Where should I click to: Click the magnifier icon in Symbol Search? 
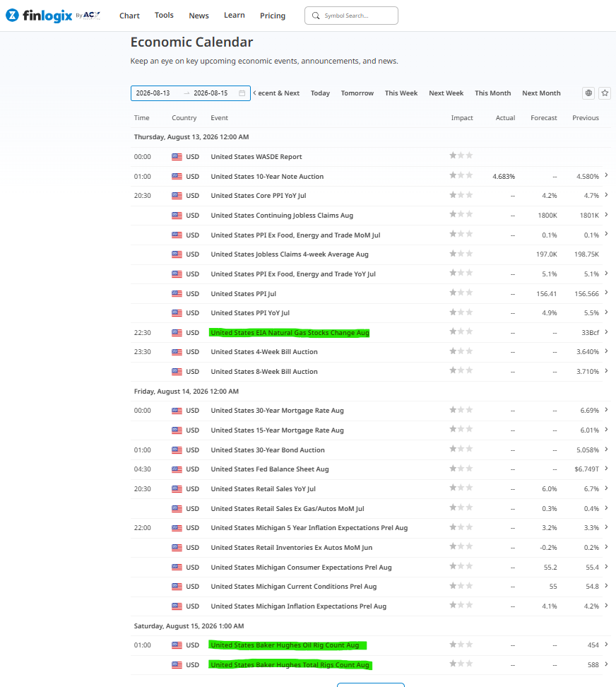(316, 16)
